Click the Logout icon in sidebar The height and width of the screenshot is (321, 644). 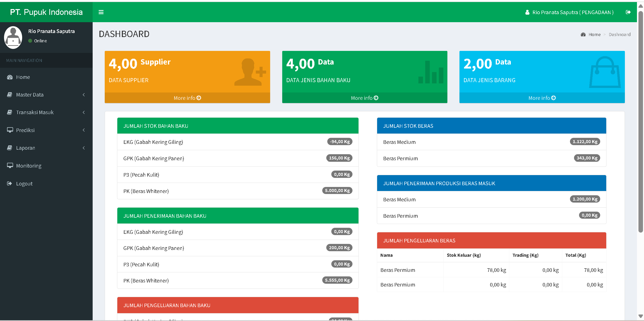click(x=10, y=183)
